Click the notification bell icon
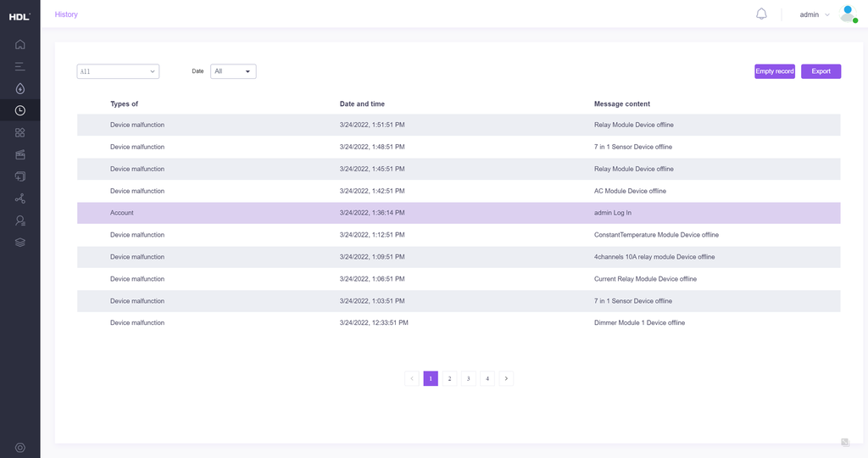 [761, 14]
